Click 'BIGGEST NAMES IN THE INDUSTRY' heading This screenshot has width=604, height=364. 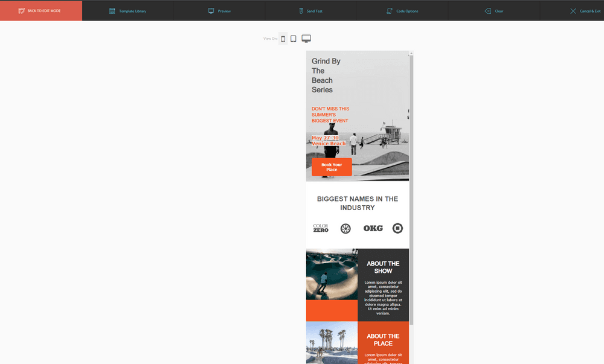click(358, 203)
